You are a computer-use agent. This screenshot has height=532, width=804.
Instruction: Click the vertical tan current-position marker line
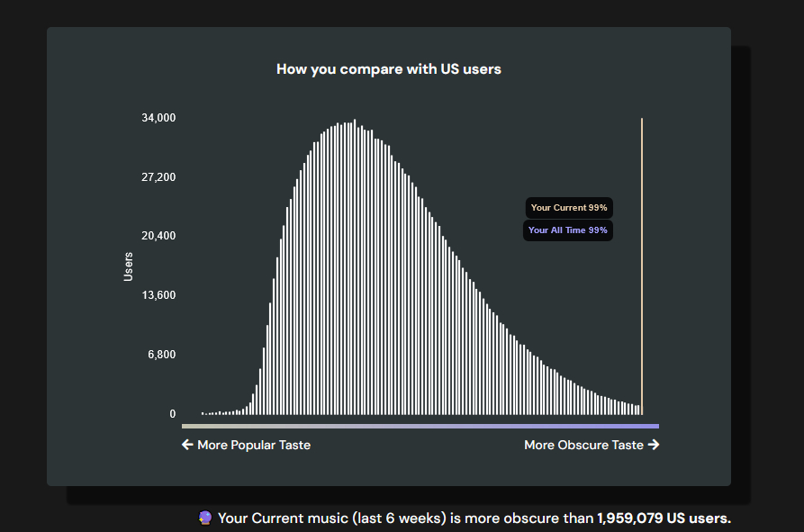coord(641,266)
